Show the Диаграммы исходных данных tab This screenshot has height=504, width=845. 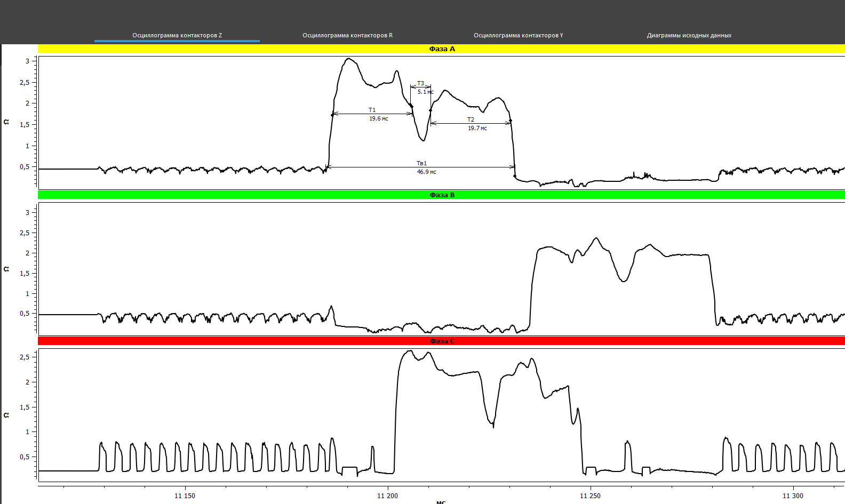689,35
